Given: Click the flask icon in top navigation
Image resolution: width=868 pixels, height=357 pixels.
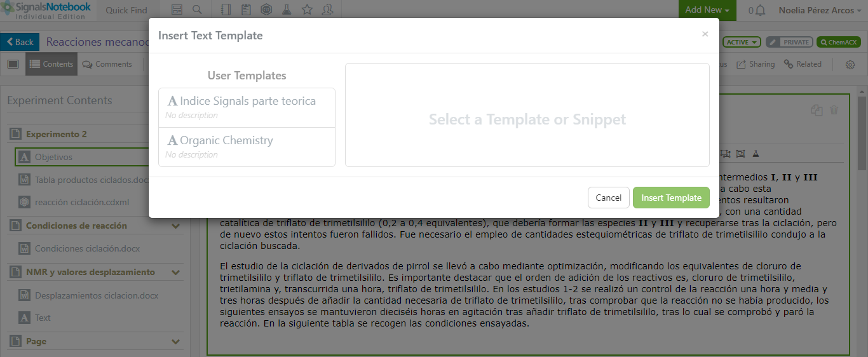Looking at the screenshot, I should click(287, 10).
